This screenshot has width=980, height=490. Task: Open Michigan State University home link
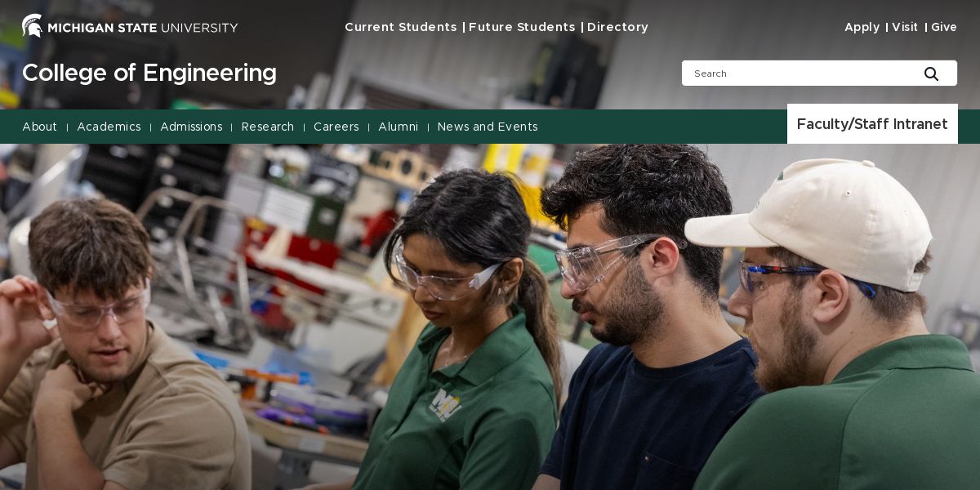tap(130, 27)
